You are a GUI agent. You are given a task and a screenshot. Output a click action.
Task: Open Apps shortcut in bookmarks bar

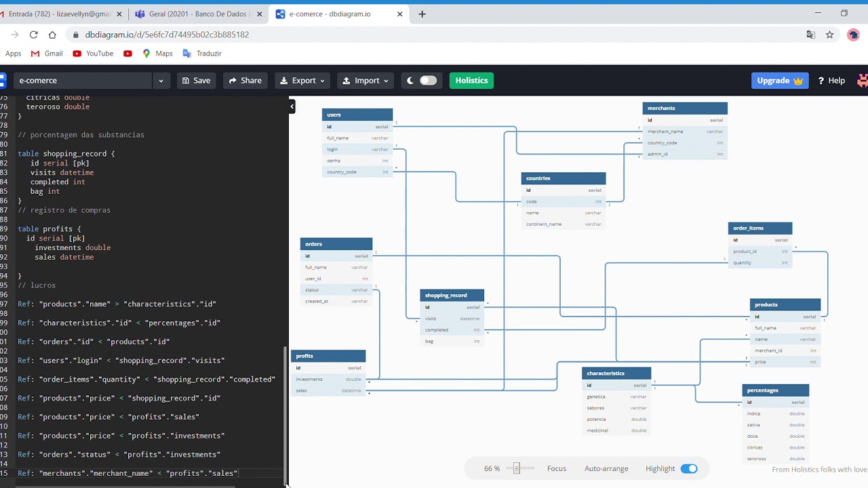coord(13,54)
